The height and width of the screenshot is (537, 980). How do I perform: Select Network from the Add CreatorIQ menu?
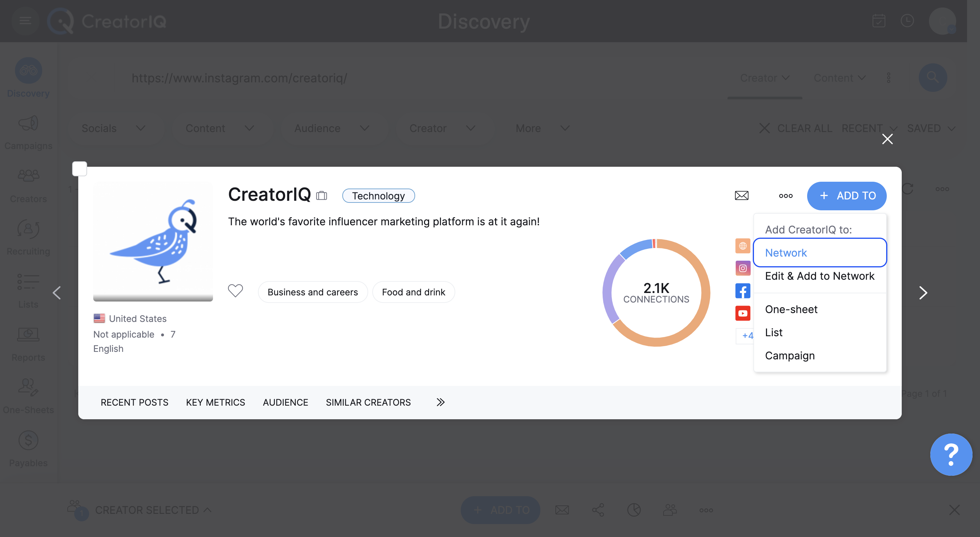click(785, 252)
